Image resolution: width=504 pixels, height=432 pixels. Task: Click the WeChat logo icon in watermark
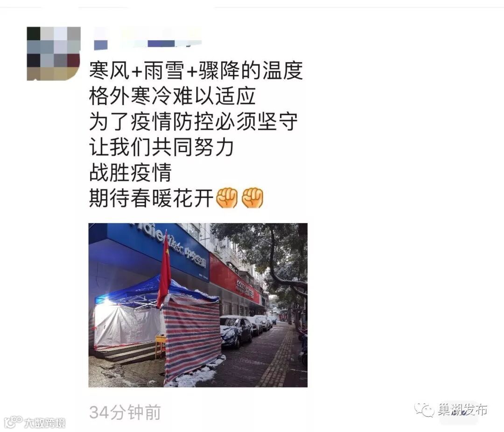pos(424,410)
